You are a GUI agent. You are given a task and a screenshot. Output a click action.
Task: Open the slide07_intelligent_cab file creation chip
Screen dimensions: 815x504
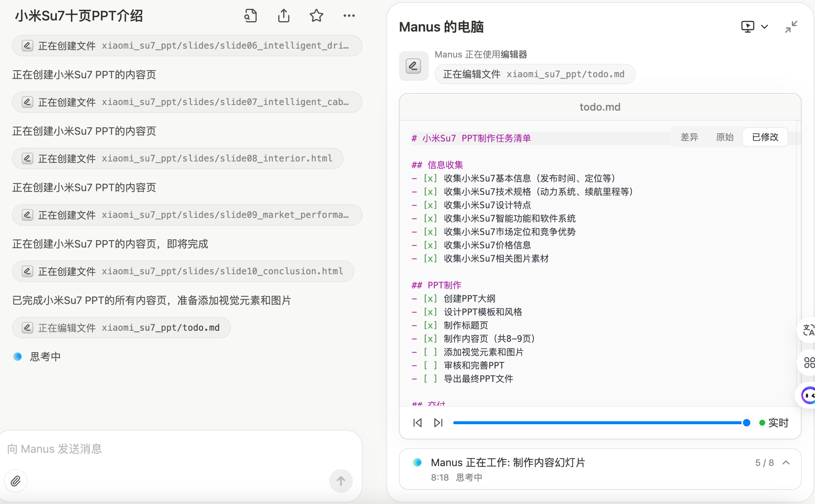point(187,102)
